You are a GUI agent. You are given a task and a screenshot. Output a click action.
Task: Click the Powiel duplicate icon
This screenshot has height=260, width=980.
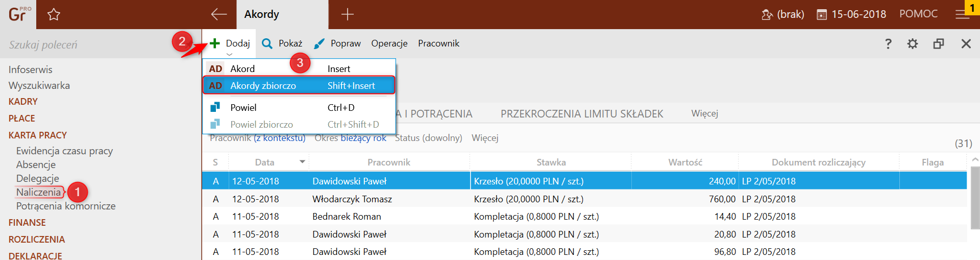[215, 107]
